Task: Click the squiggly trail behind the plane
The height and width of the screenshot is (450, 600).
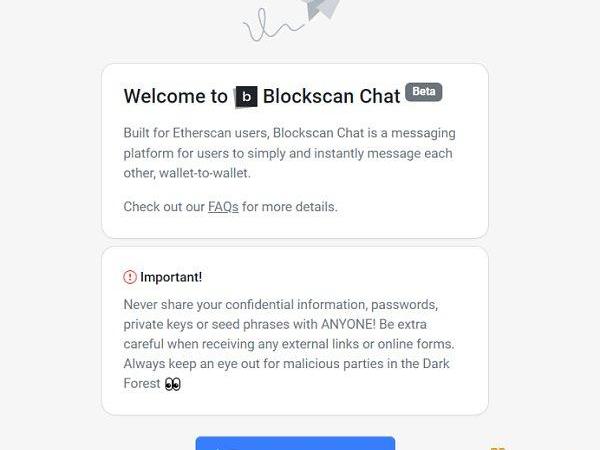Action: tap(266, 27)
